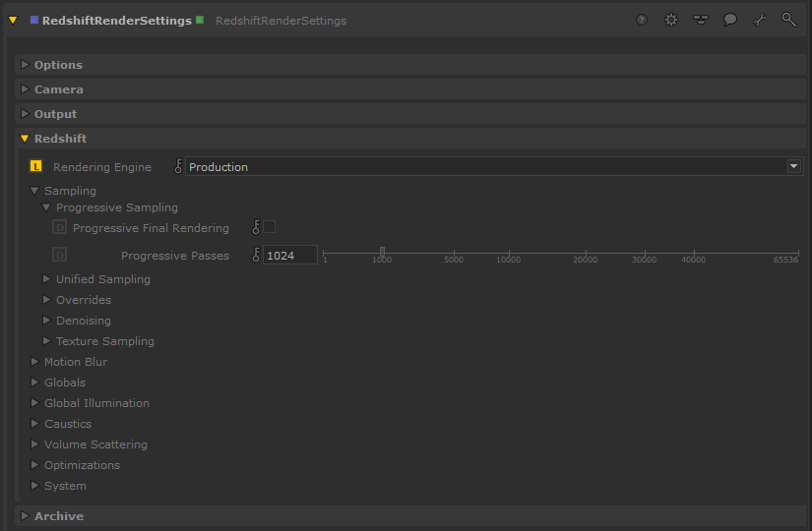Collapse the Sampling group
812x531 pixels.
click(x=34, y=191)
